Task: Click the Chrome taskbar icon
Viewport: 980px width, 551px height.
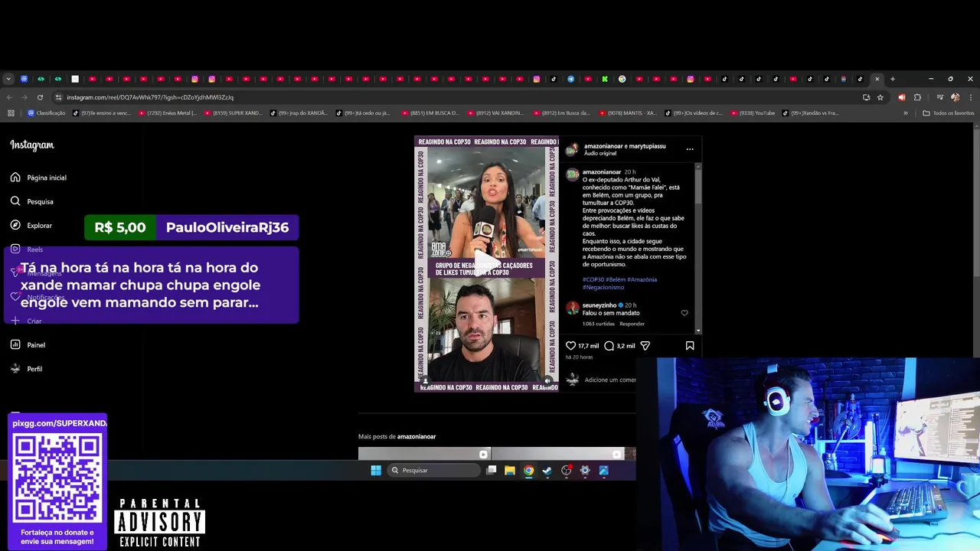Action: tap(528, 471)
